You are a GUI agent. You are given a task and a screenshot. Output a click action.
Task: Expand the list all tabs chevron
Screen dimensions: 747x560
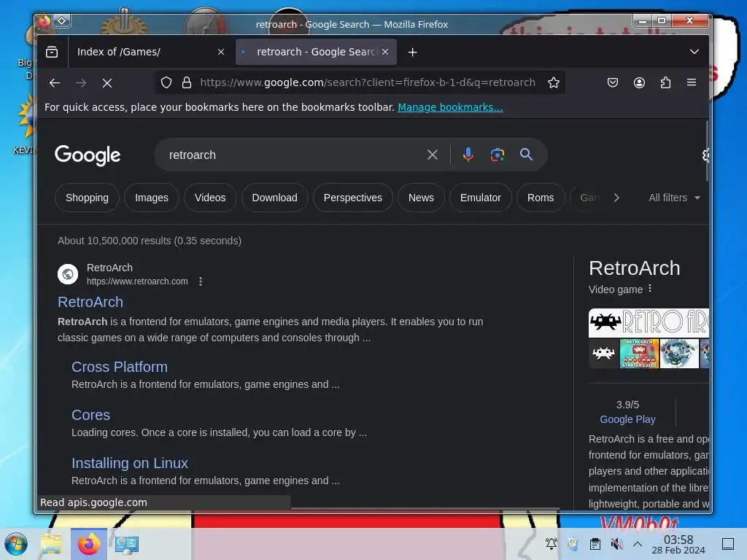tap(694, 52)
